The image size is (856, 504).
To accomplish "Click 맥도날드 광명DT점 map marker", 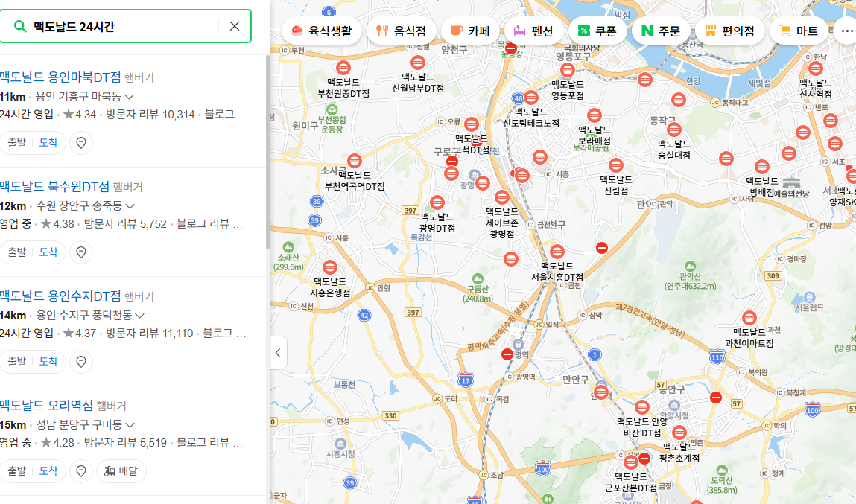I will coord(437,202).
